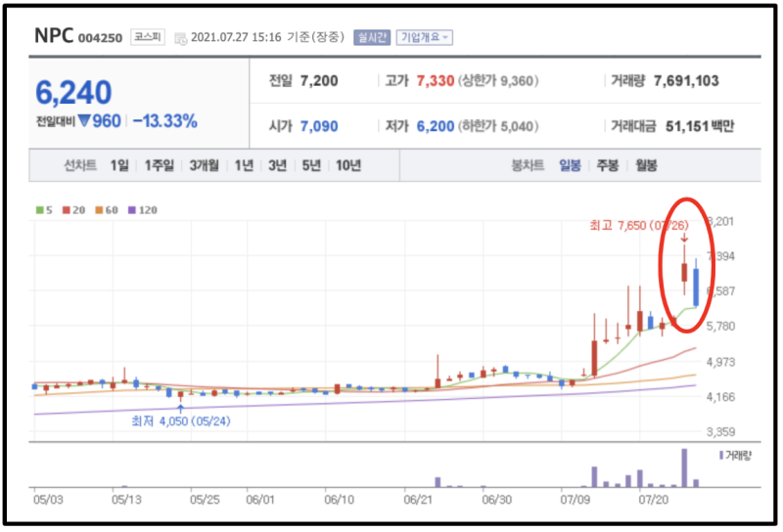
Task: Switch to the 주봉 weekly candle chart
Action: [x=608, y=165]
